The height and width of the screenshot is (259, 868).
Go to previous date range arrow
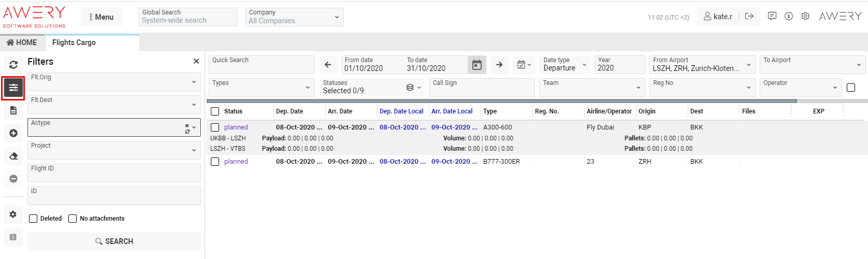328,65
